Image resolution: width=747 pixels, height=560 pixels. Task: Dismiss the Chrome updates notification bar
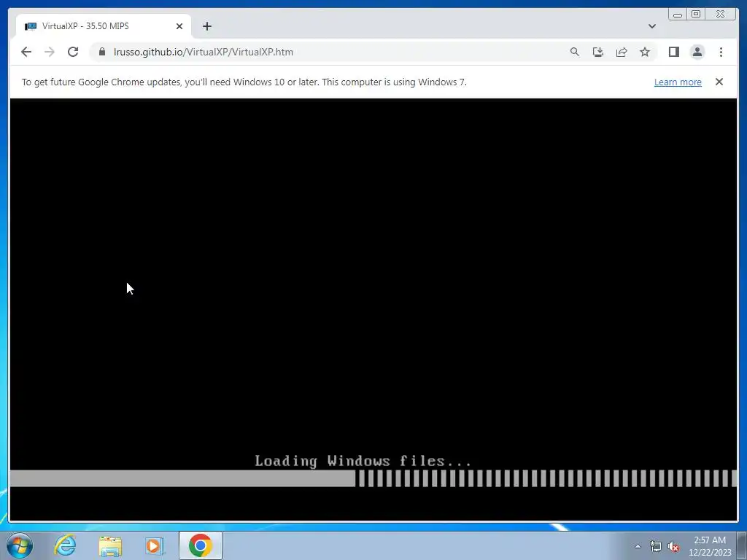click(719, 82)
